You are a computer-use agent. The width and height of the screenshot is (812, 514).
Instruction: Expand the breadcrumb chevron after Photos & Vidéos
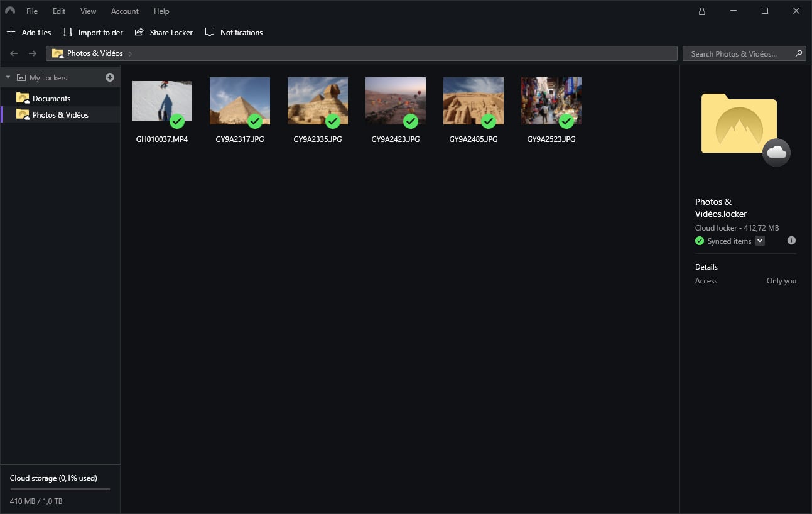[x=130, y=54]
